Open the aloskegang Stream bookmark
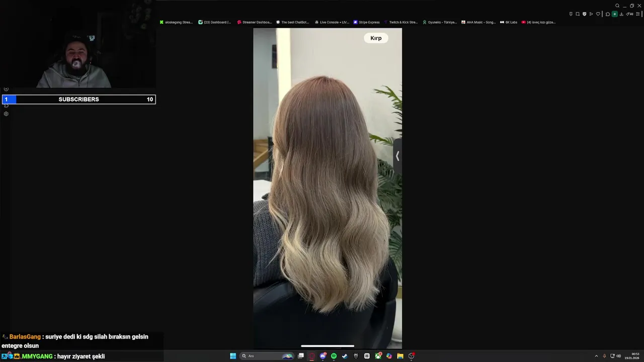 (176, 22)
